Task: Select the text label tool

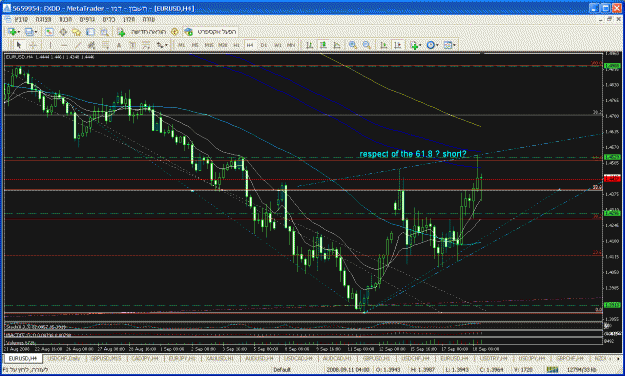Action: pos(132,45)
